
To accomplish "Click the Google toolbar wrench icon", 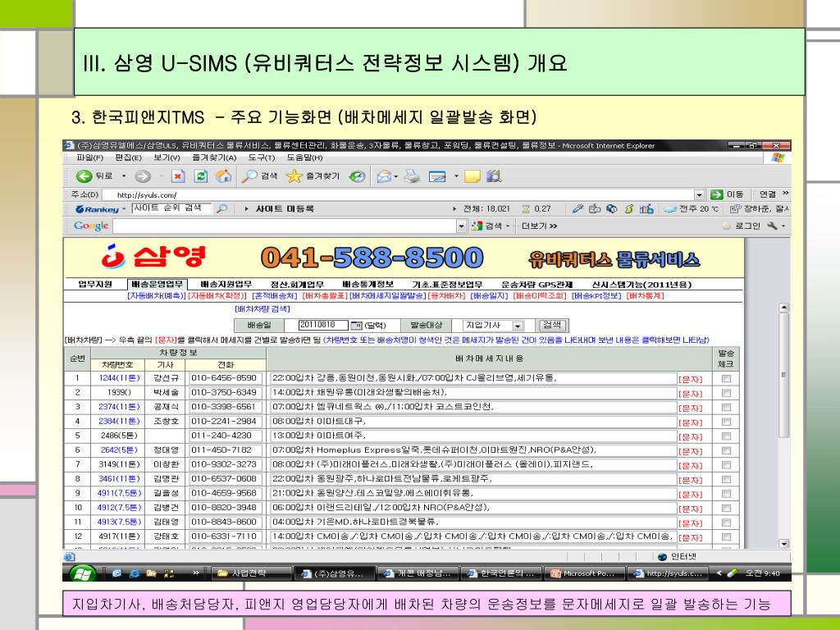I will point(772,226).
